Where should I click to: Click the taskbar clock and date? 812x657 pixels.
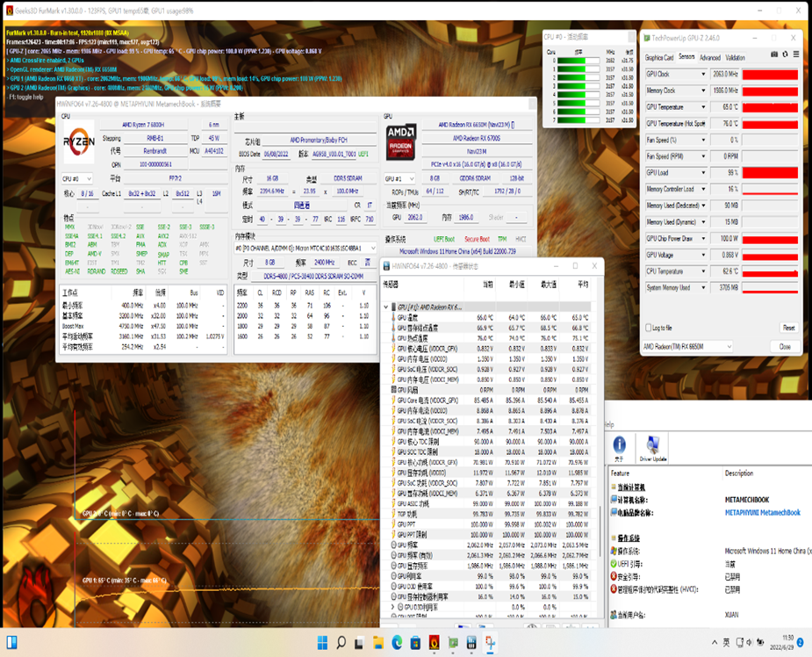pyautogui.click(x=782, y=642)
